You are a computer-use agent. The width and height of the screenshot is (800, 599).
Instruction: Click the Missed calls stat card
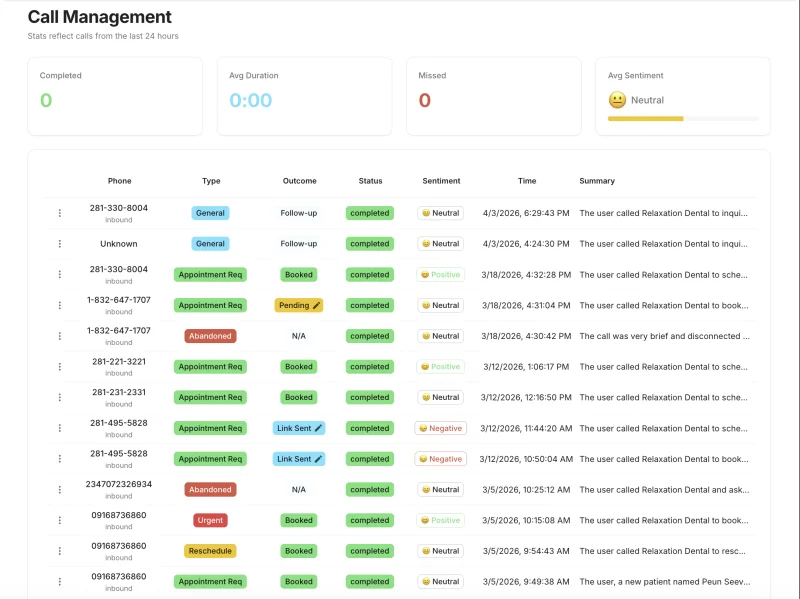point(493,95)
